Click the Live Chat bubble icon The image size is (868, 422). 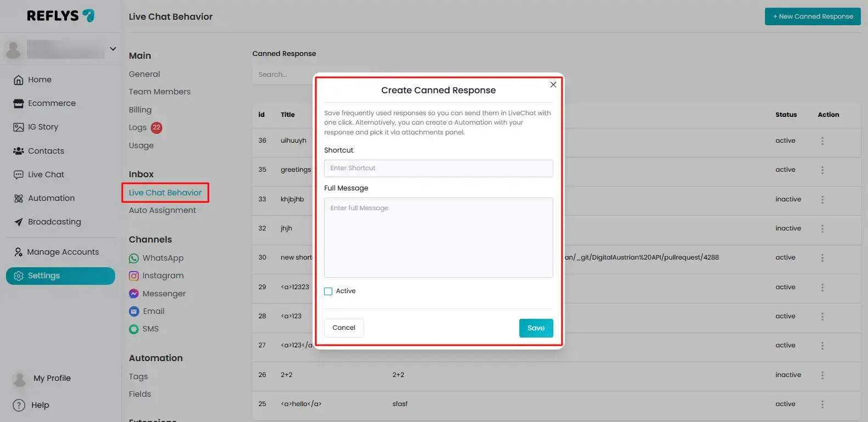pos(19,175)
